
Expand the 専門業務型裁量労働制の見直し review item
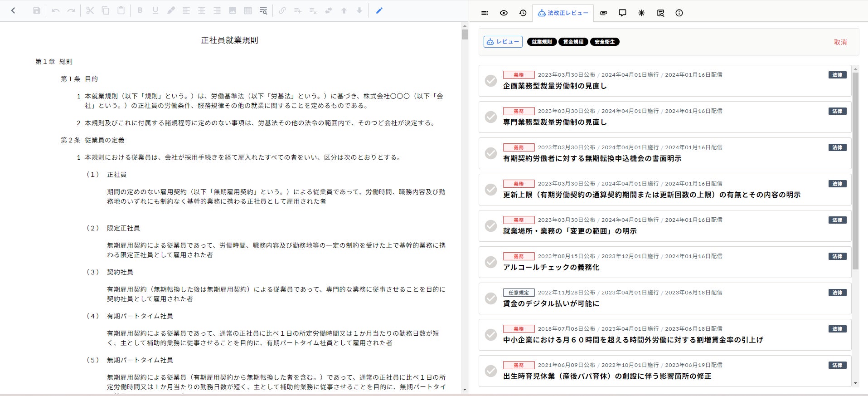tap(555, 122)
